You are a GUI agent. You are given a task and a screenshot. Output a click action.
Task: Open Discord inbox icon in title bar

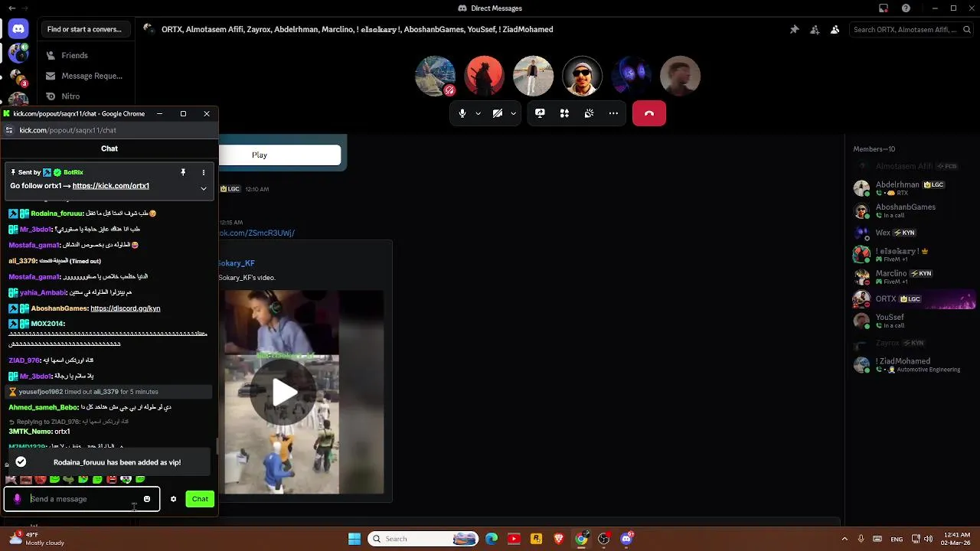click(883, 8)
